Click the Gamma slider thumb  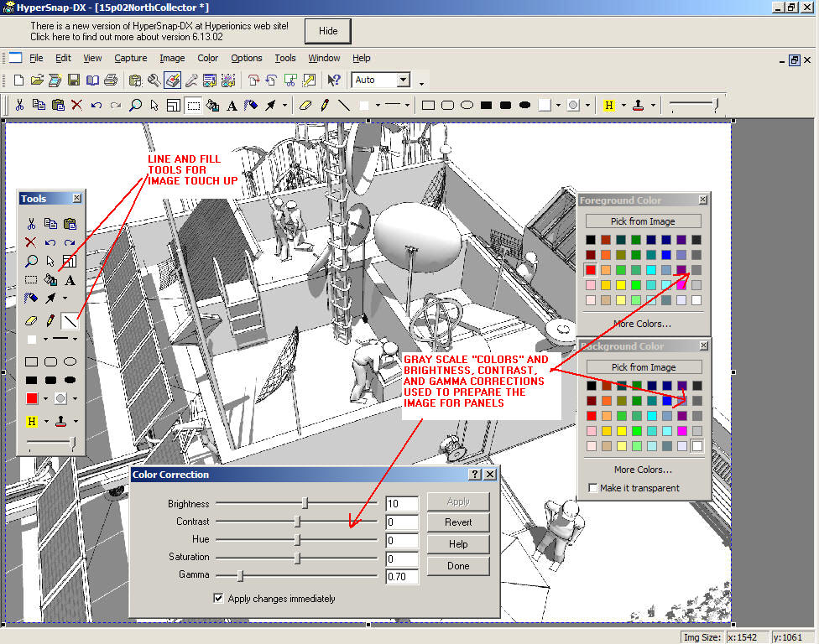[x=240, y=575]
